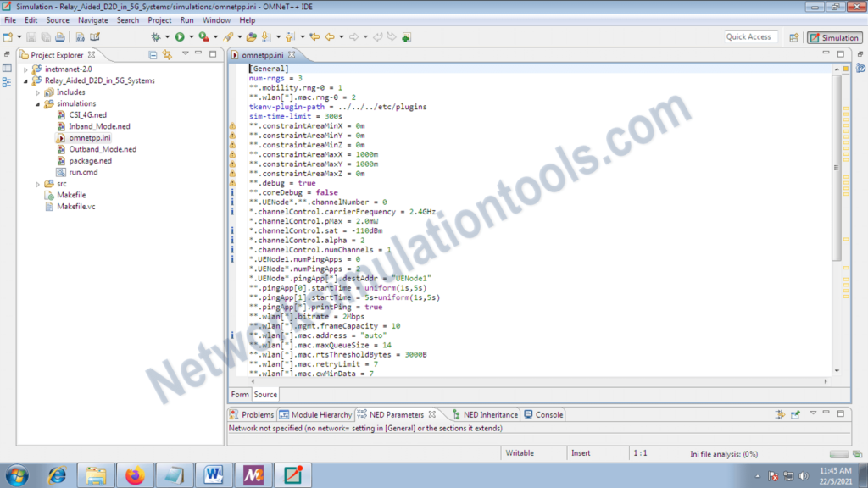
Task: Open the Run button dropdown arrow
Action: point(192,36)
